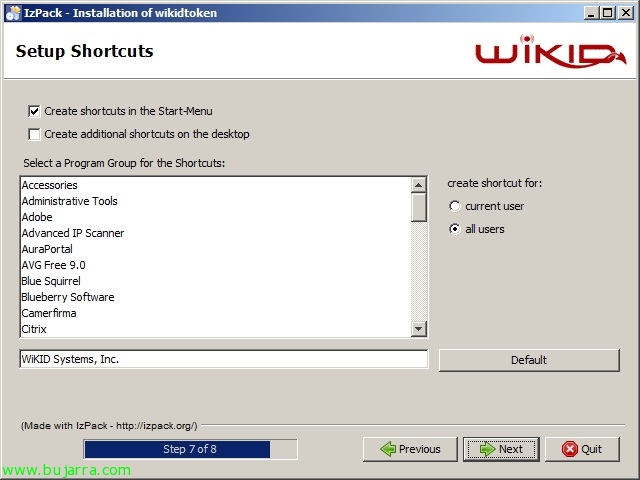
Task: Click the green arrow icon on Previous
Action: (388, 449)
